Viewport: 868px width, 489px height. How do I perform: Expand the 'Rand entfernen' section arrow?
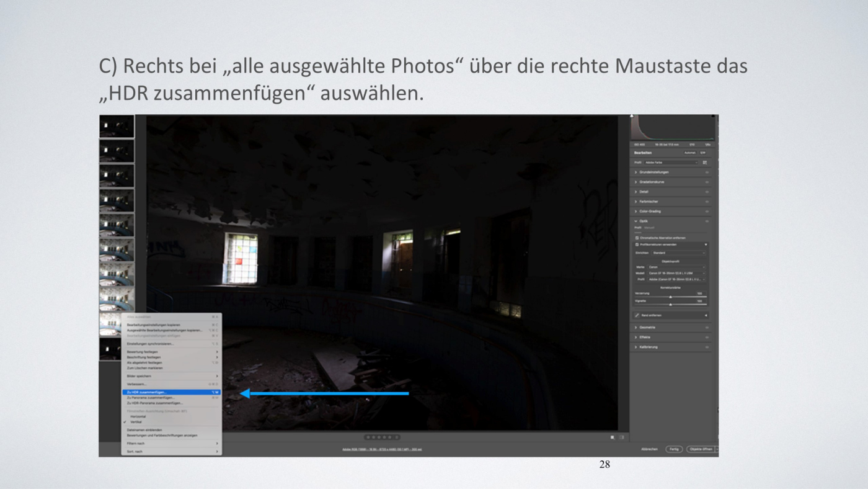tap(706, 315)
